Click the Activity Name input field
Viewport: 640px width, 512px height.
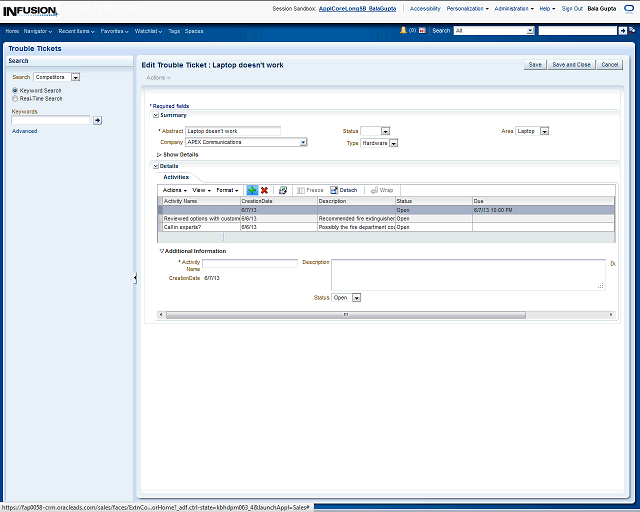(x=250, y=263)
